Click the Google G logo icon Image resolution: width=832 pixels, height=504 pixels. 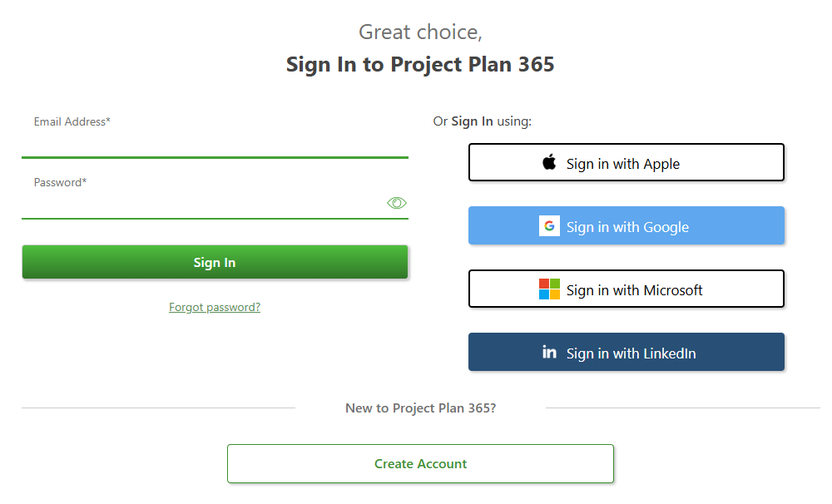pyautogui.click(x=549, y=226)
